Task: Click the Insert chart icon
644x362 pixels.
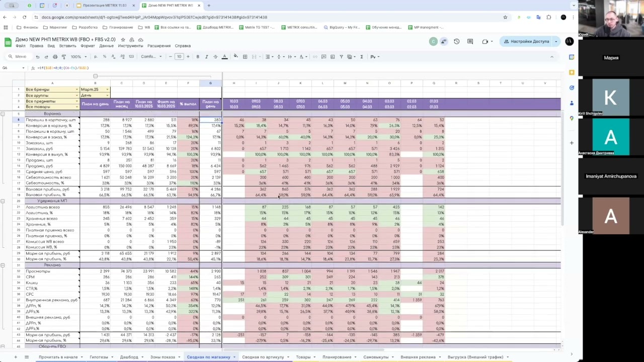Action: (x=333, y=57)
